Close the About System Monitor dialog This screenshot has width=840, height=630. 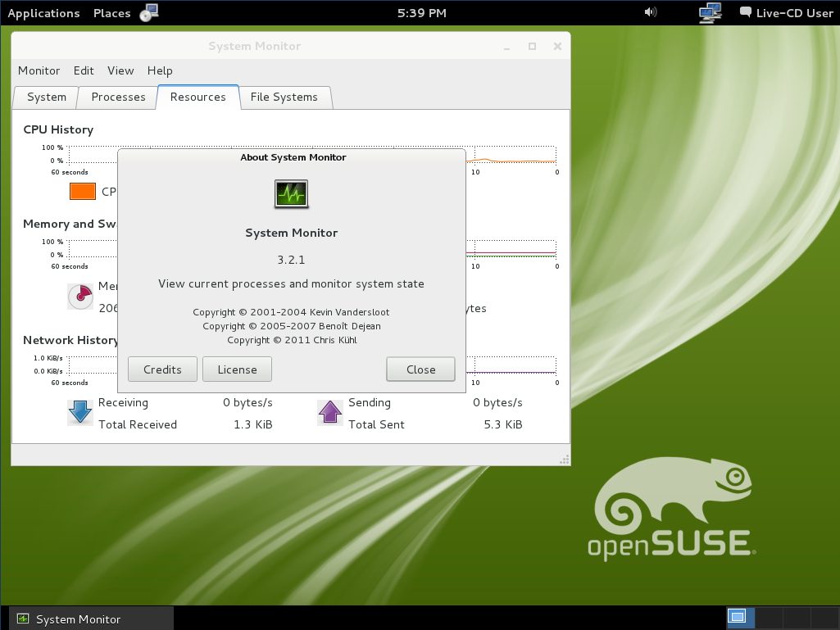tap(420, 369)
